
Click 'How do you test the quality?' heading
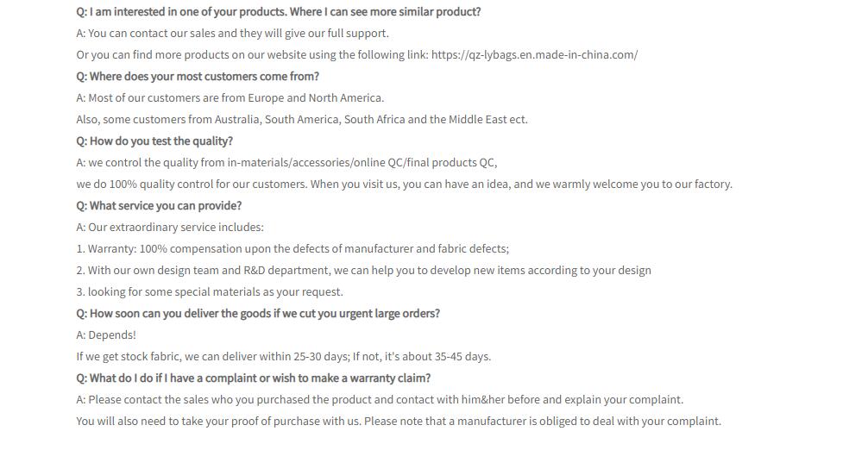point(154,141)
